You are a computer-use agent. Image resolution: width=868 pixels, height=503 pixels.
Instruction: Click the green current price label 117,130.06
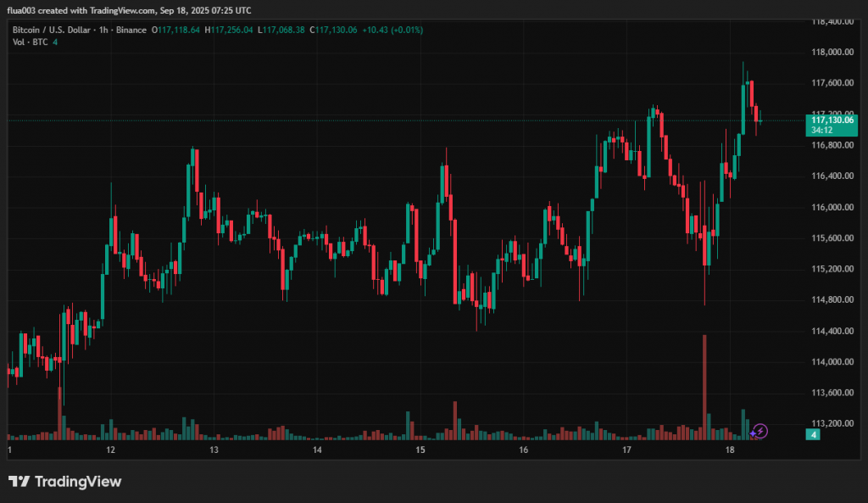coord(832,120)
